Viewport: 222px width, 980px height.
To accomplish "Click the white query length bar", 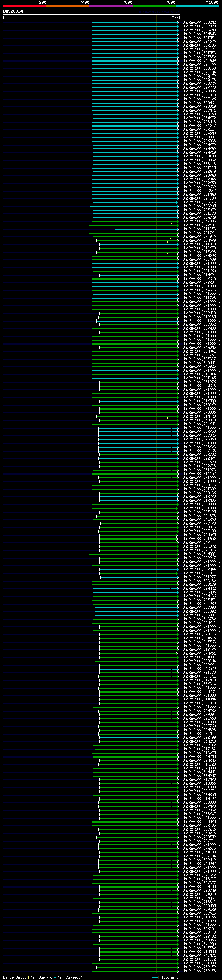I will (92, 15).
